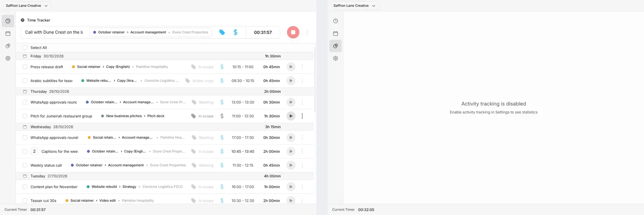
Task: Open Calendar in left window sidebar
Action: [8, 33]
